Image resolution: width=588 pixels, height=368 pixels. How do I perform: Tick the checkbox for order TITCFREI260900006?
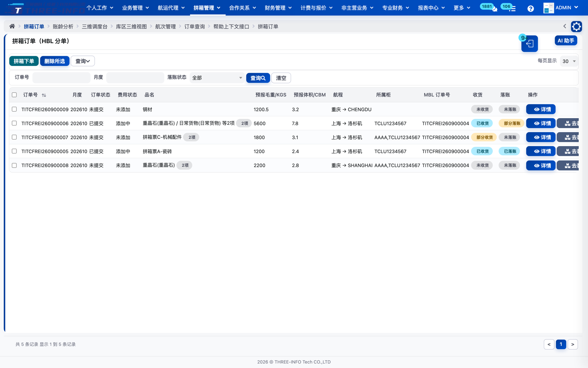tap(14, 123)
